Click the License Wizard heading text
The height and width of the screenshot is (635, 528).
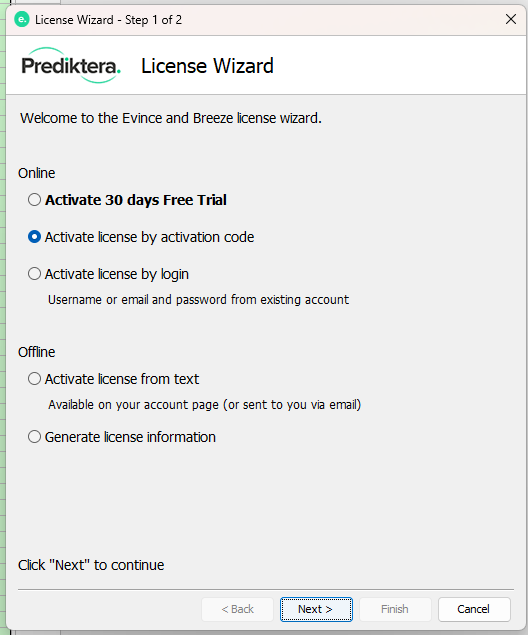point(207,66)
